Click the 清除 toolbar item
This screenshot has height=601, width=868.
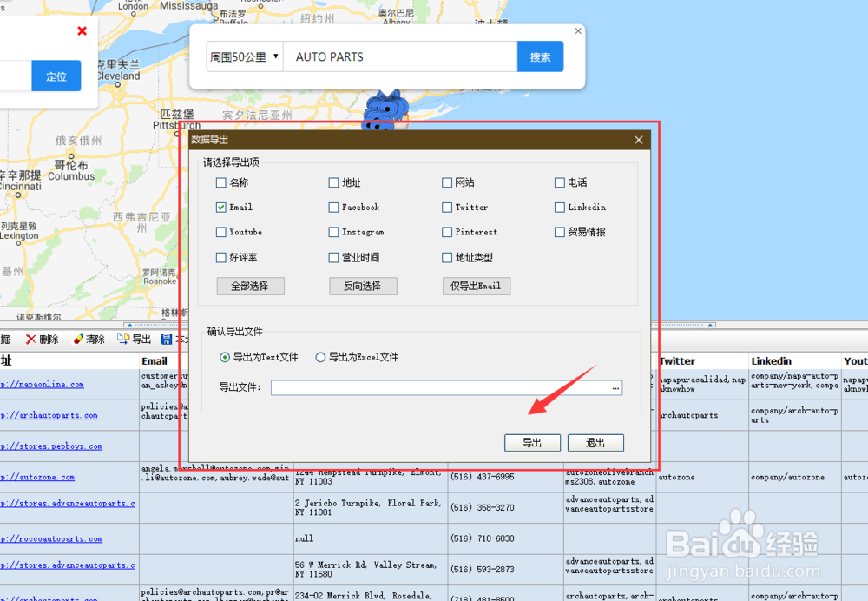tap(89, 339)
